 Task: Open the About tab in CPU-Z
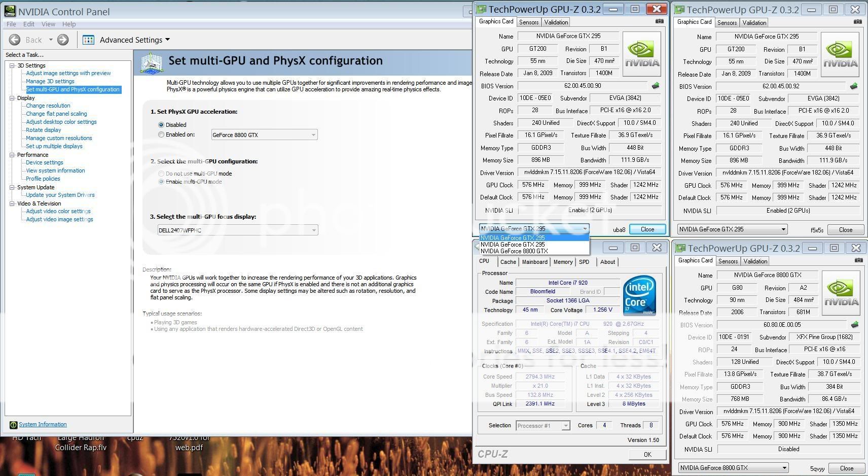pos(607,262)
